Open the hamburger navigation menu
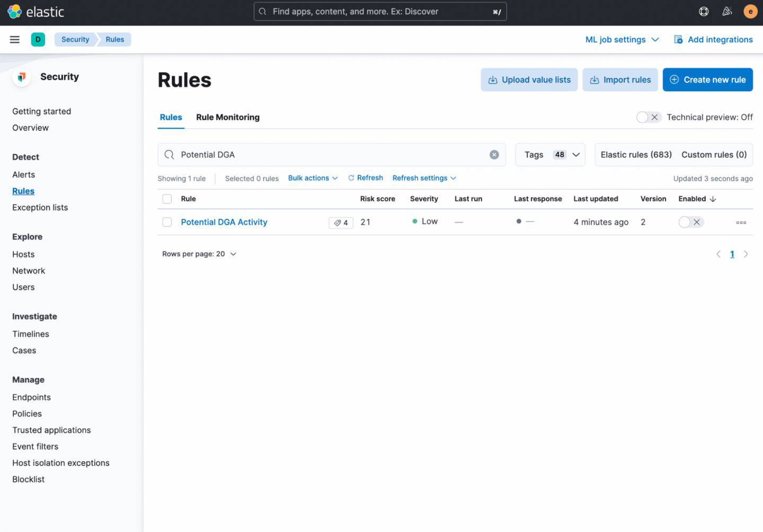The width and height of the screenshot is (763, 532). 15,39
